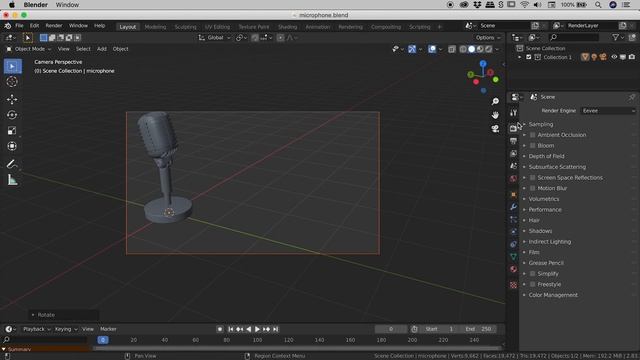
Task: Select the Scale tool
Action: click(12, 131)
